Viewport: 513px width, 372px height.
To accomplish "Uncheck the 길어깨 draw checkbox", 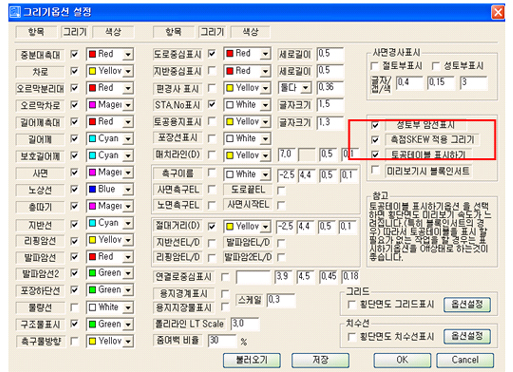I will click(x=75, y=139).
